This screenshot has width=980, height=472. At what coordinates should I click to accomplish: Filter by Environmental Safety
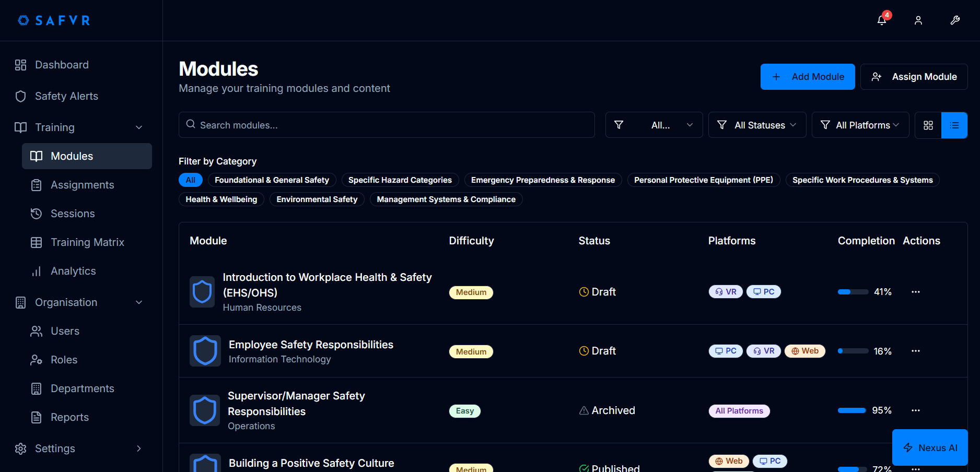[317, 199]
